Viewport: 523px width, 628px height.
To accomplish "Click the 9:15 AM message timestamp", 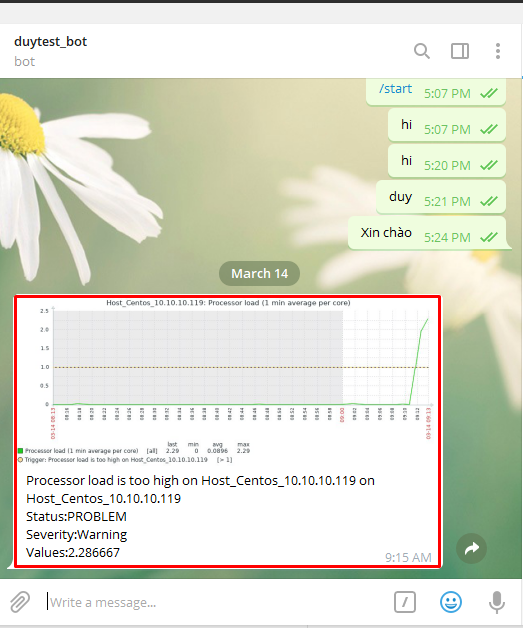I will pyautogui.click(x=408, y=558).
